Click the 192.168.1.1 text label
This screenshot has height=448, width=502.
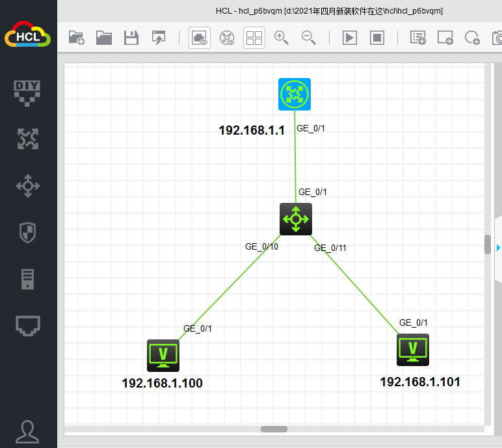[x=252, y=130]
